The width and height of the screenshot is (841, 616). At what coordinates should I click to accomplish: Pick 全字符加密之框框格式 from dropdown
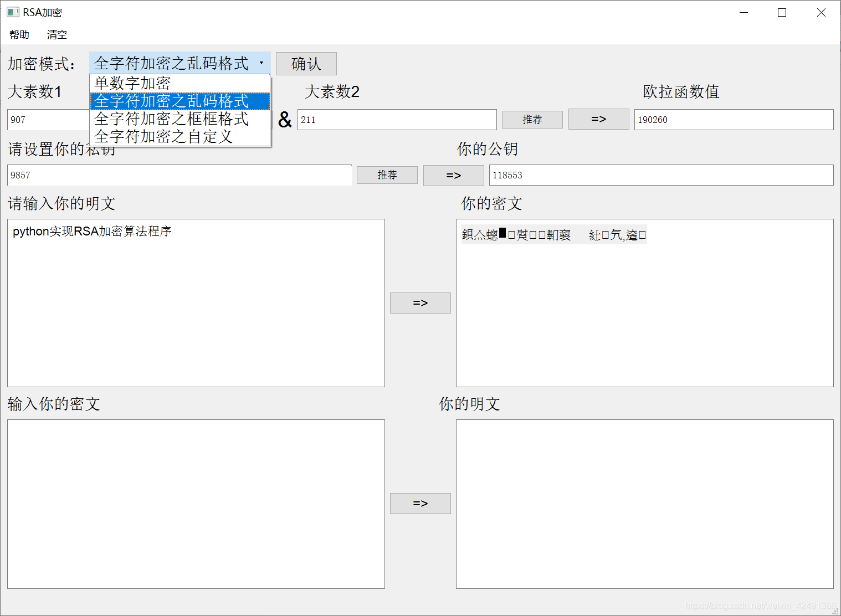[180, 119]
